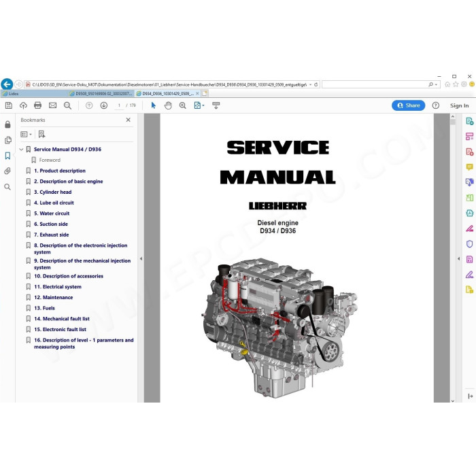The width and height of the screenshot is (476, 476).
Task: Switch to the D9508_950169906 tab
Action: coord(101,94)
